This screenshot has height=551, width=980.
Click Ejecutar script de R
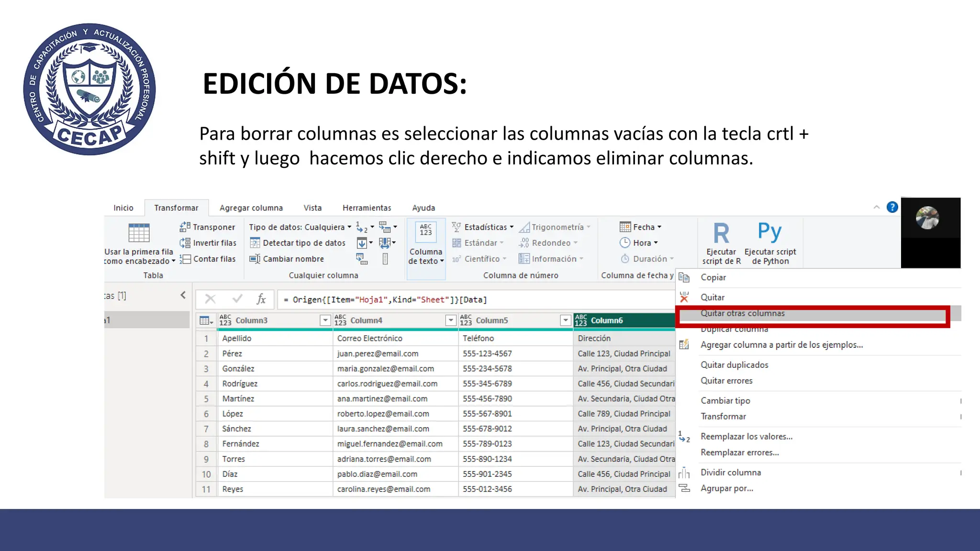(x=721, y=244)
